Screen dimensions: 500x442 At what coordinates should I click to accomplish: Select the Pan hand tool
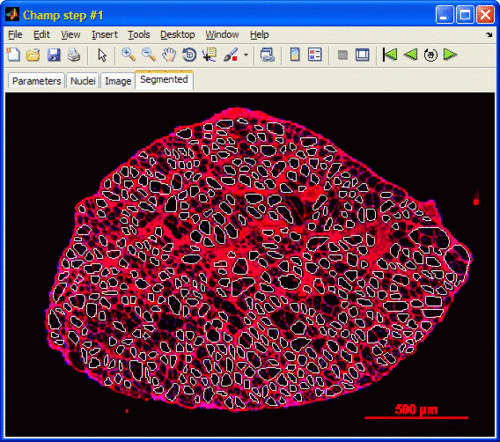point(169,54)
